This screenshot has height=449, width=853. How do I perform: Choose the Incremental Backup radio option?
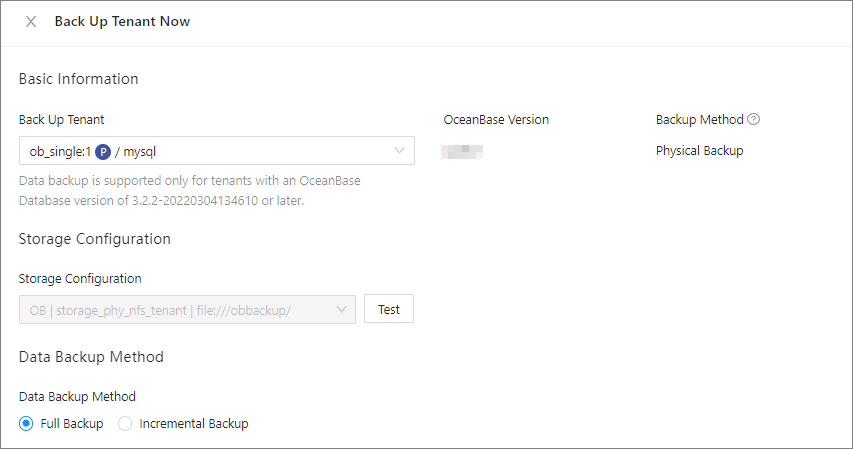(x=125, y=424)
